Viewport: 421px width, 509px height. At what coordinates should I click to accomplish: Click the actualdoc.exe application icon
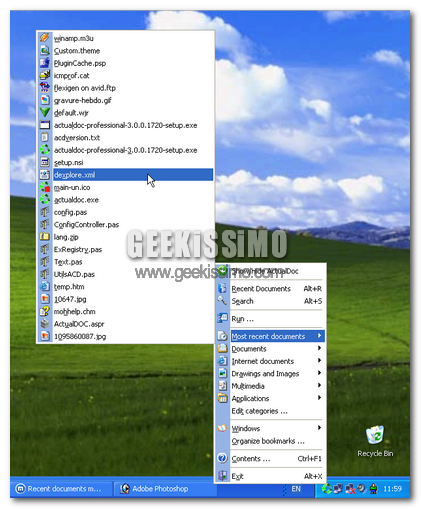pos(45,199)
